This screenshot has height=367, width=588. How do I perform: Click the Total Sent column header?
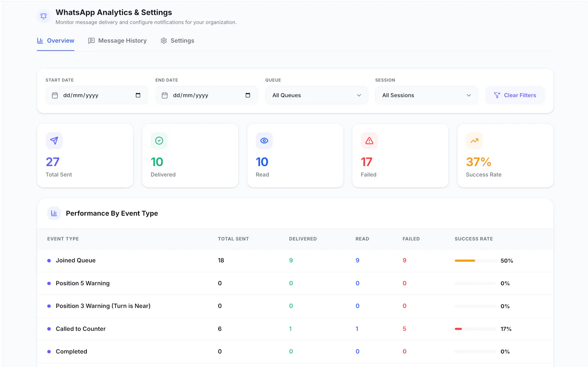click(x=233, y=239)
